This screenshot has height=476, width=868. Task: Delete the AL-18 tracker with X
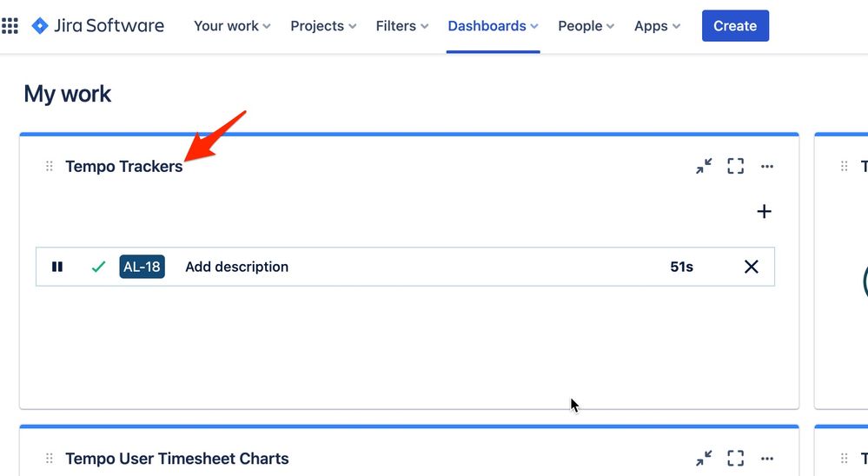(752, 267)
